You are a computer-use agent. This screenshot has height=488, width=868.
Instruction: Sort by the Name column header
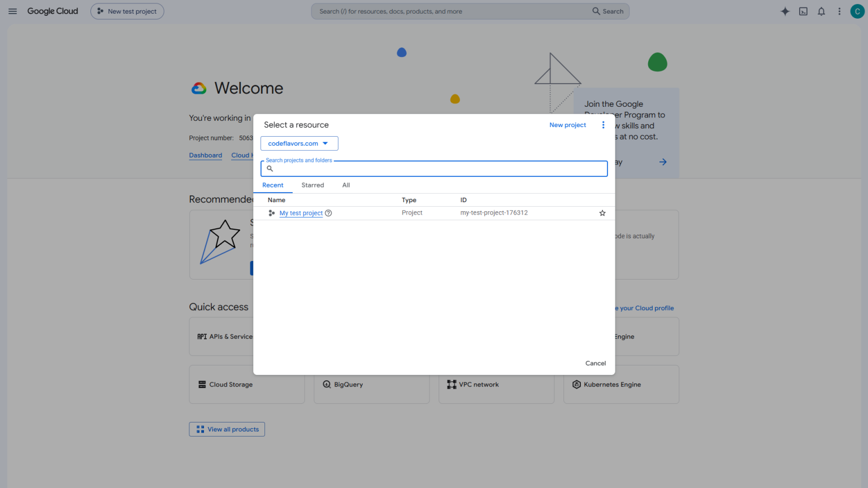click(276, 200)
